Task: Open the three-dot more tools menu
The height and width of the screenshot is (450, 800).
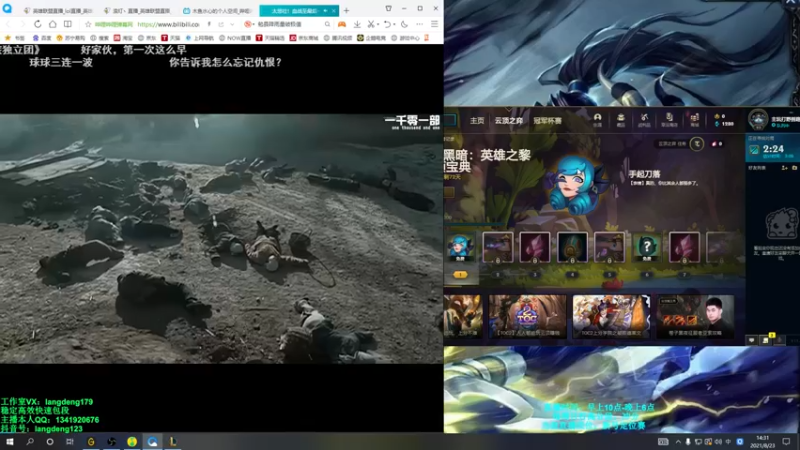Action: coord(419,24)
